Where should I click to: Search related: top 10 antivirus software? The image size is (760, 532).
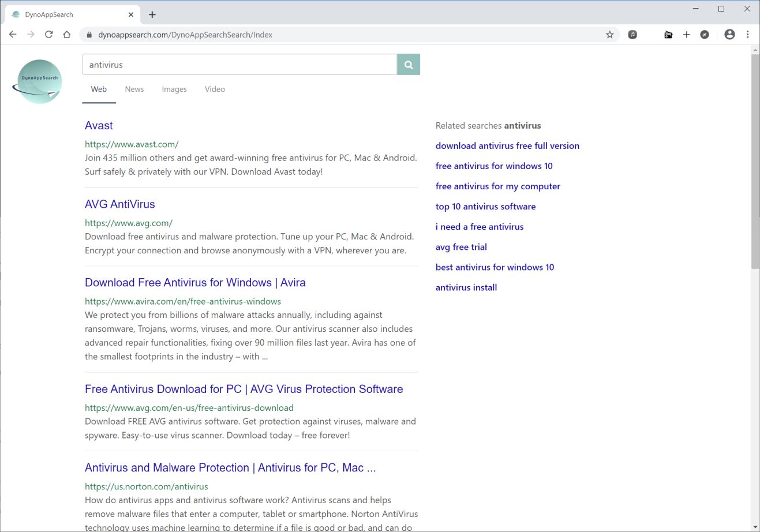485,207
